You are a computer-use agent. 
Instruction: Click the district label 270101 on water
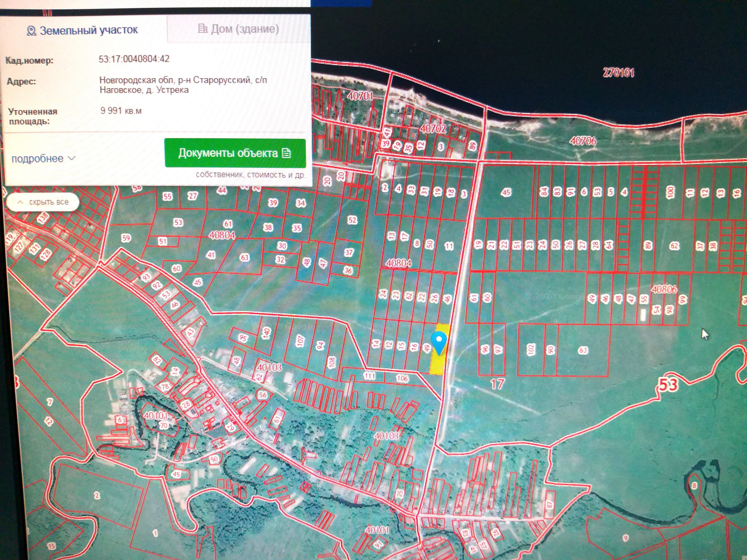618,73
